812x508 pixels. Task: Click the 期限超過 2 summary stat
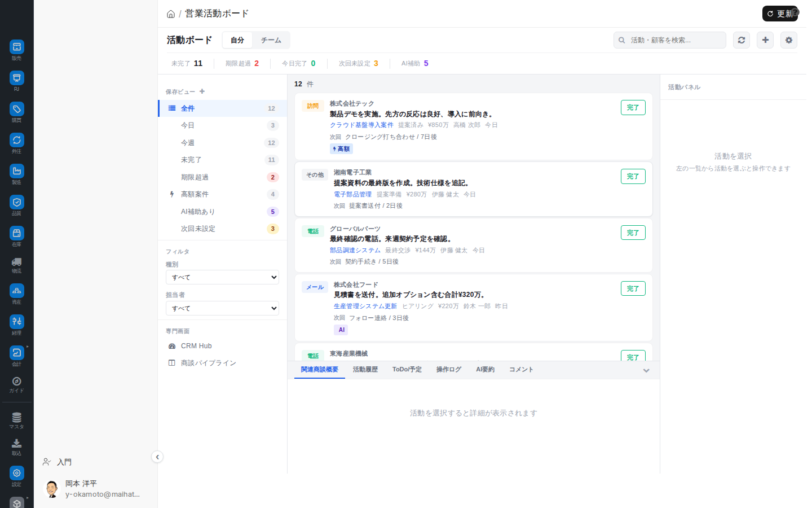click(x=242, y=63)
